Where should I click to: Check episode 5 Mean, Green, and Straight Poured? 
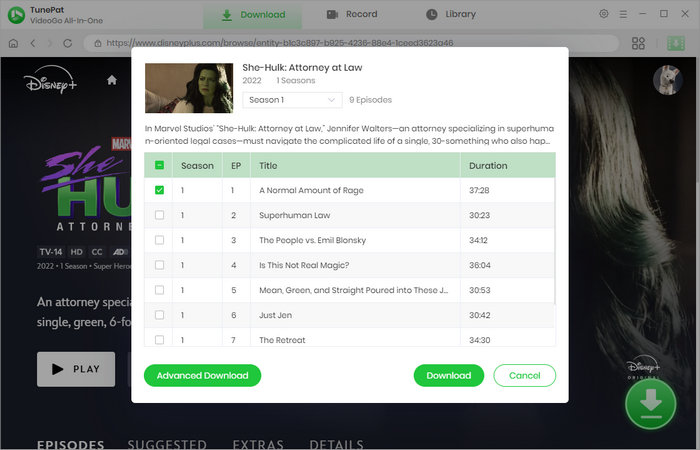[159, 290]
